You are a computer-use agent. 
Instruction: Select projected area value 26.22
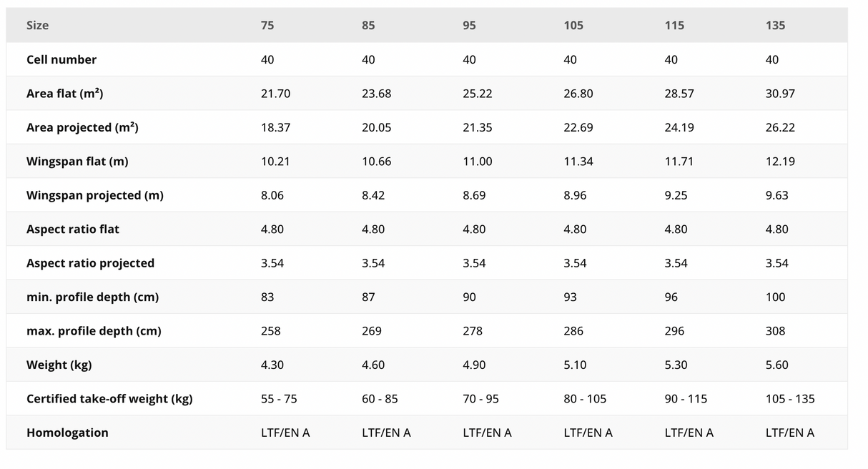click(780, 128)
